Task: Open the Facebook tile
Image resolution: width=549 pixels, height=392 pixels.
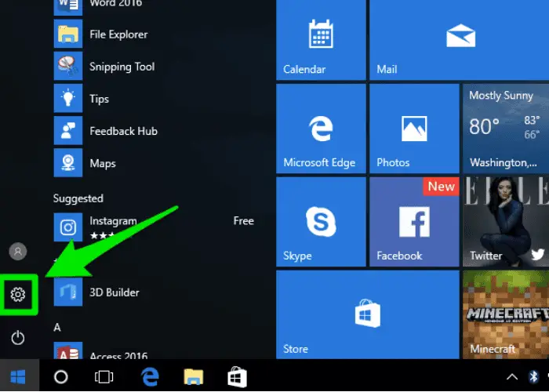Action: 415,222
